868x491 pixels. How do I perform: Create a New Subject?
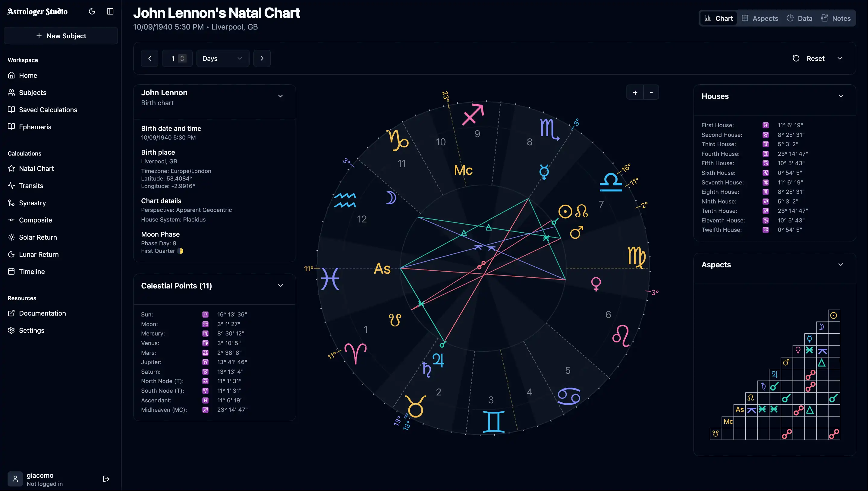point(61,36)
